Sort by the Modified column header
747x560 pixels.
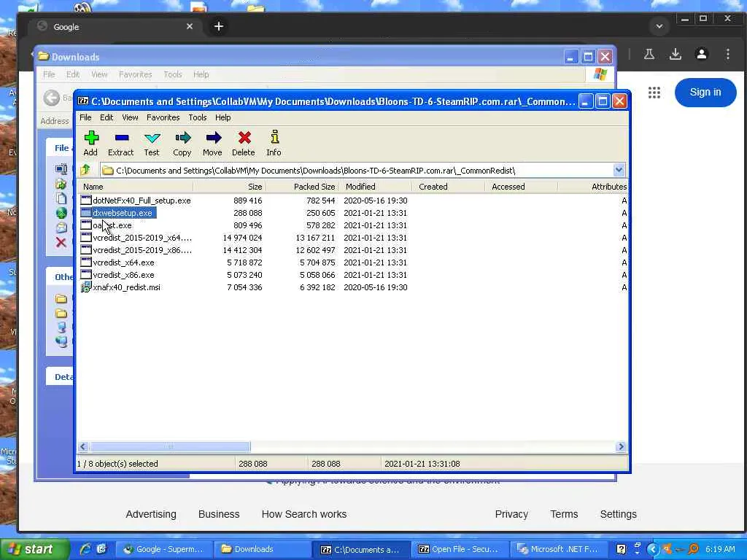pyautogui.click(x=376, y=187)
